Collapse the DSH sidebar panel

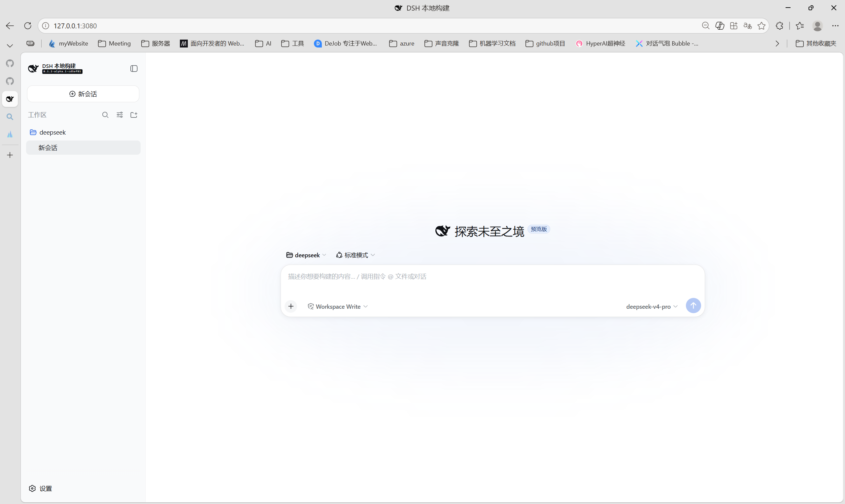point(134,69)
